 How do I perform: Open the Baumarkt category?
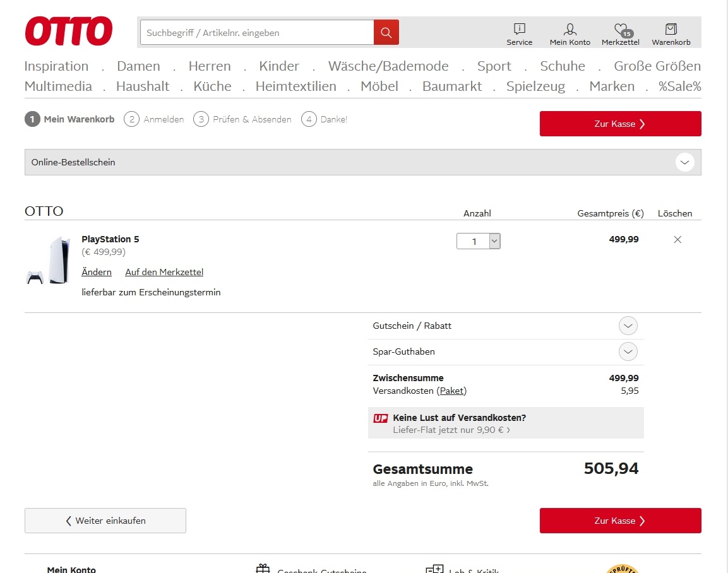point(451,86)
